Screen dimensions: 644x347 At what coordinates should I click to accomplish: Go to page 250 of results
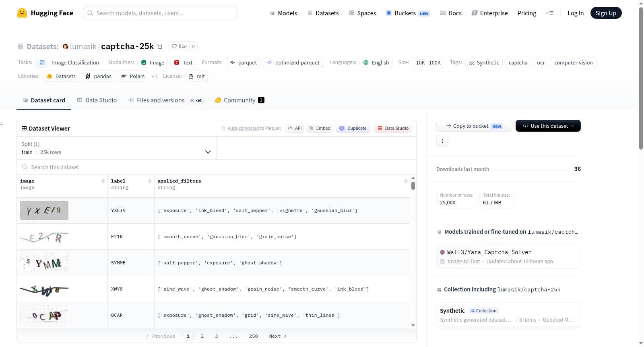[254, 336]
